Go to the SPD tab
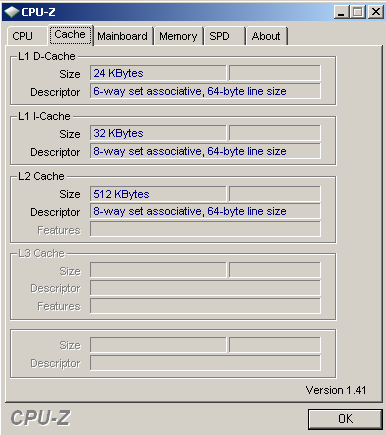Image resolution: width=386 pixels, height=435 pixels. pyautogui.click(x=224, y=36)
